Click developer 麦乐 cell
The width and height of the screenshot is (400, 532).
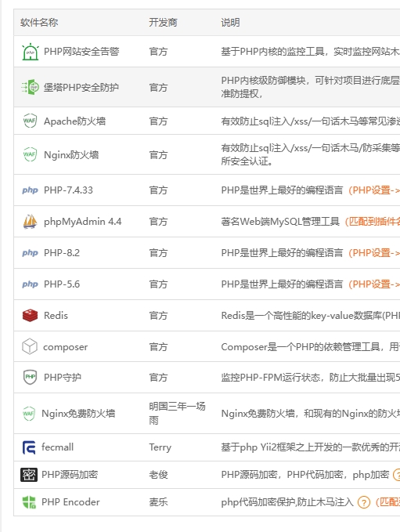(158, 501)
